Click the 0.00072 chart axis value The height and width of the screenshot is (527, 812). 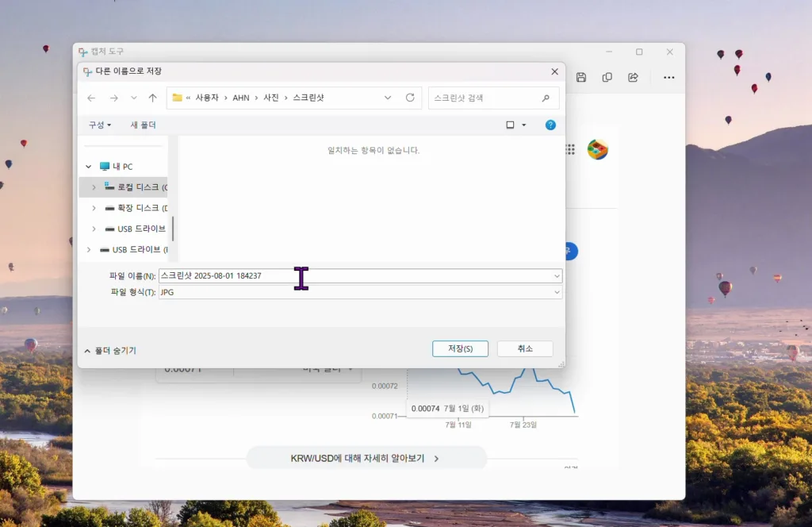(385, 386)
